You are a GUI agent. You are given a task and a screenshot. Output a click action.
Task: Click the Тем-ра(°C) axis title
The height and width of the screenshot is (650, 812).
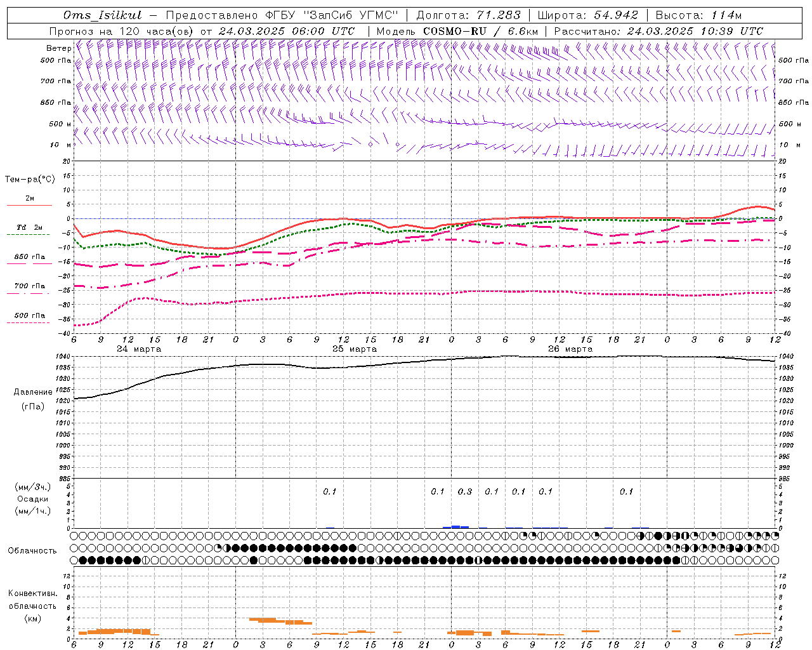(x=30, y=180)
